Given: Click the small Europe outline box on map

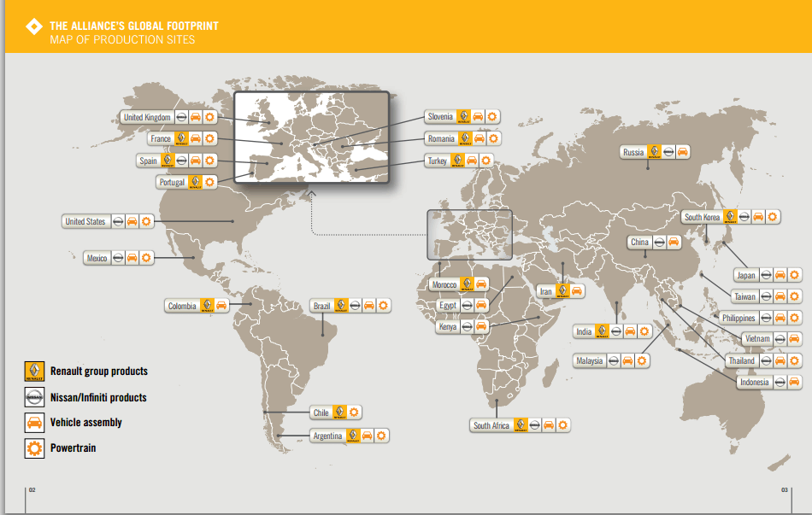Looking at the screenshot, I should (470, 235).
